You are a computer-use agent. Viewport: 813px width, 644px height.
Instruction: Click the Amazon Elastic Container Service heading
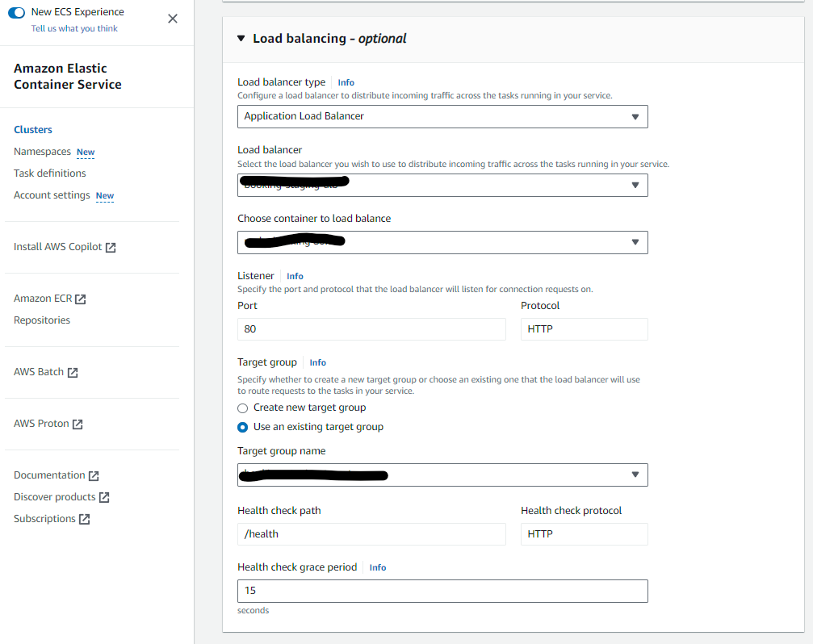(x=67, y=76)
